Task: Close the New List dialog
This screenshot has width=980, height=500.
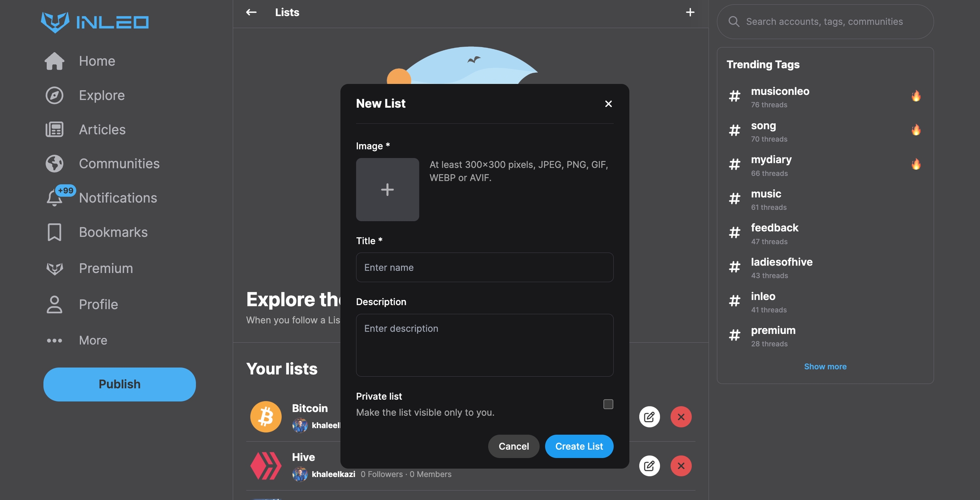Action: coord(608,104)
